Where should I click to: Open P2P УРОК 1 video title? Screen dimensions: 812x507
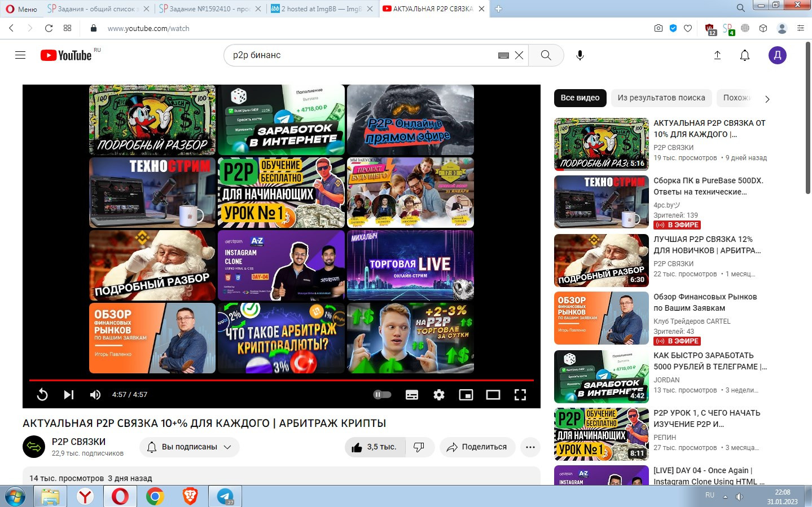pyautogui.click(x=706, y=418)
